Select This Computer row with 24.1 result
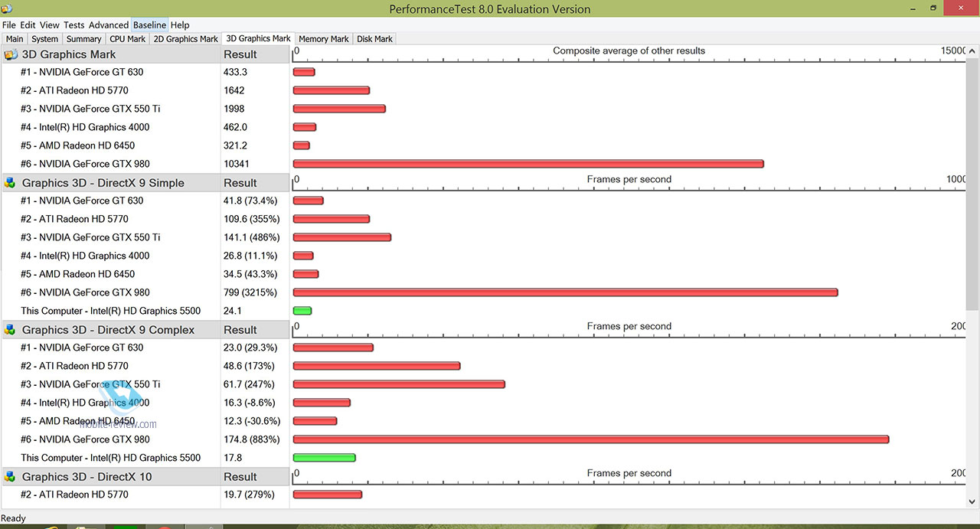 pos(110,311)
